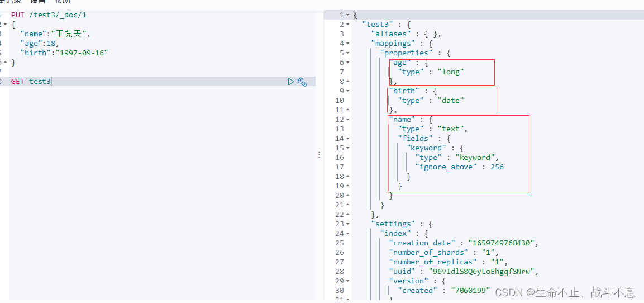The width and height of the screenshot is (644, 303).
Task: Fold the "index" block on line 24
Action: (x=348, y=234)
